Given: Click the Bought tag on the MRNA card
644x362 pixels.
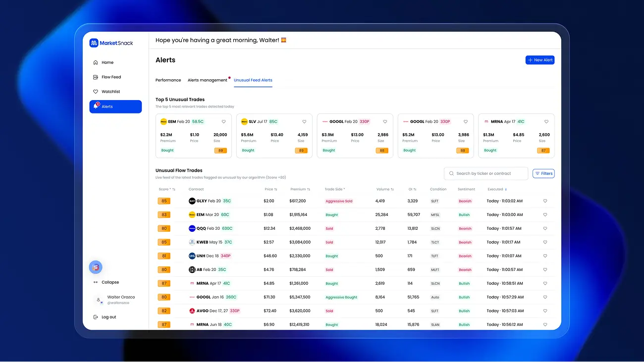Looking at the screenshot, I should pyautogui.click(x=490, y=151).
